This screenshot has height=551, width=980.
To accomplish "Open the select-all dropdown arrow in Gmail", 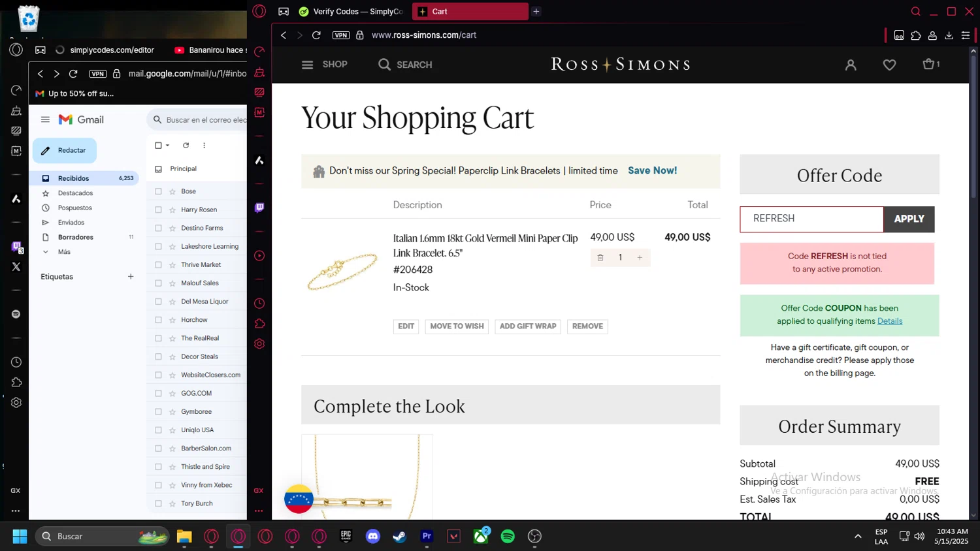I will [168, 146].
